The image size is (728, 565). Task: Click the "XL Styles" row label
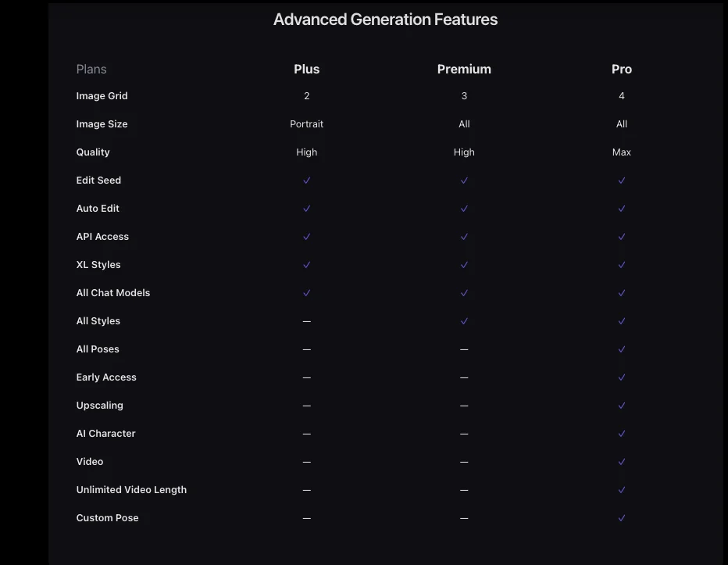pos(98,265)
